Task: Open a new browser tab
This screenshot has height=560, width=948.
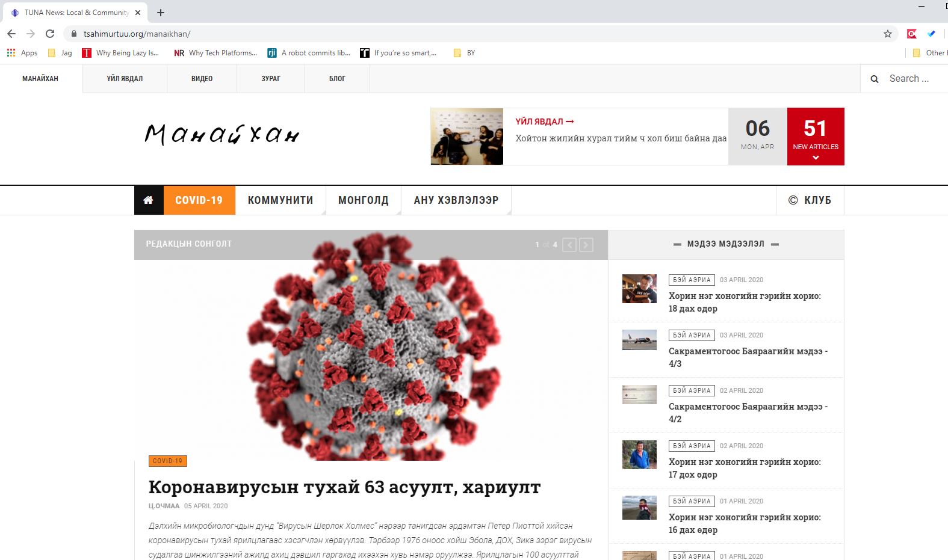Action: point(161,13)
